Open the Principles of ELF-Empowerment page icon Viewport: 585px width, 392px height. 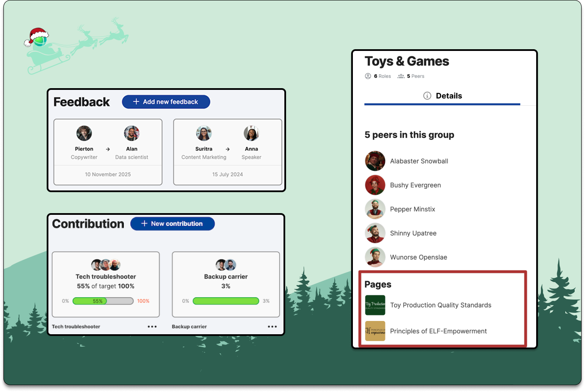coord(375,331)
